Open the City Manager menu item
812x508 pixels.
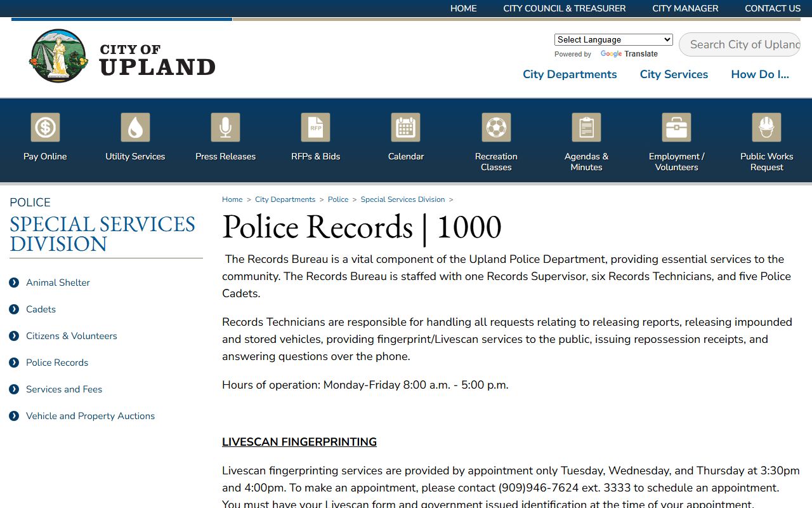point(685,8)
